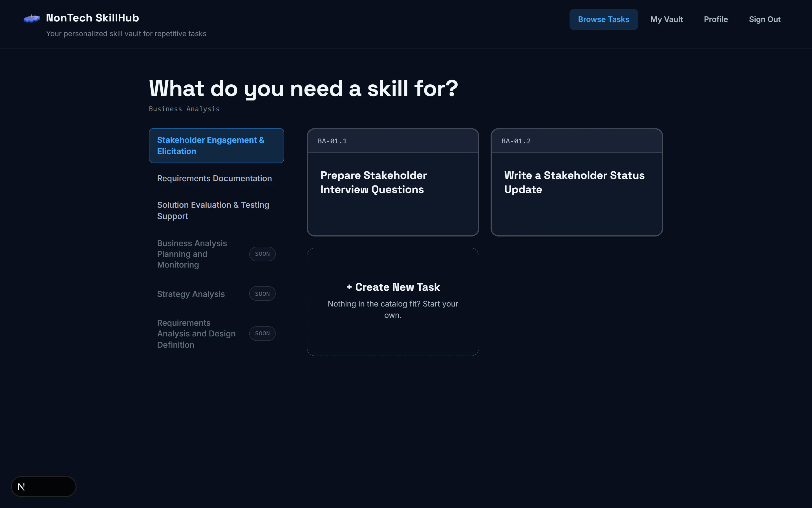This screenshot has width=812, height=508.
Task: Click the NonTech SkillHub logo icon
Action: coord(32,18)
